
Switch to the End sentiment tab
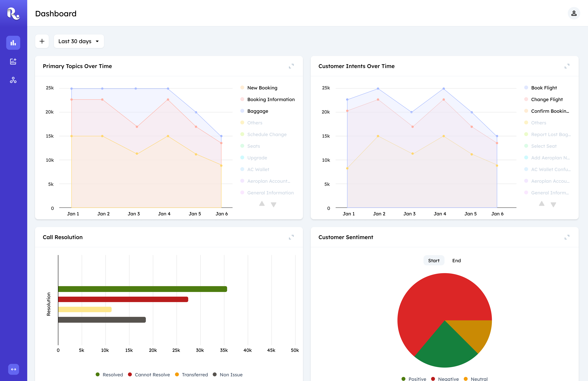[x=456, y=260]
